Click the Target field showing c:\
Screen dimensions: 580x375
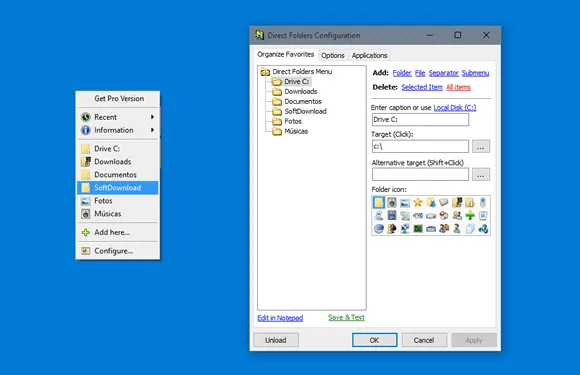pos(420,146)
